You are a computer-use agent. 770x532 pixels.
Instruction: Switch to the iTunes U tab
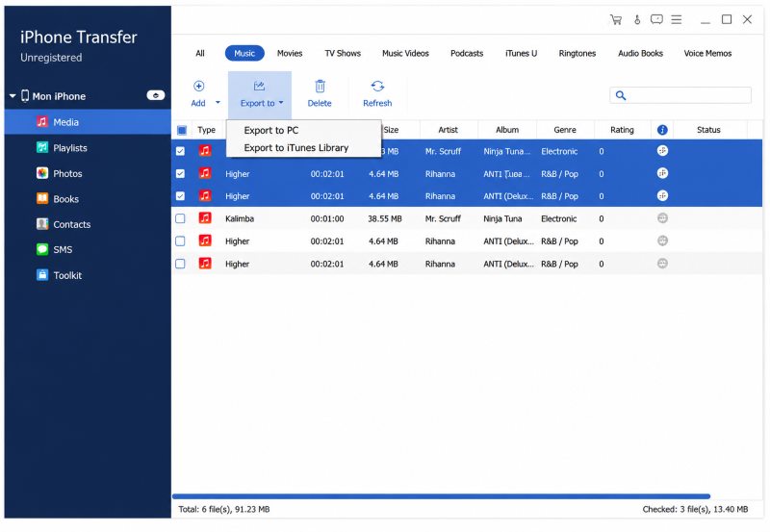point(521,53)
